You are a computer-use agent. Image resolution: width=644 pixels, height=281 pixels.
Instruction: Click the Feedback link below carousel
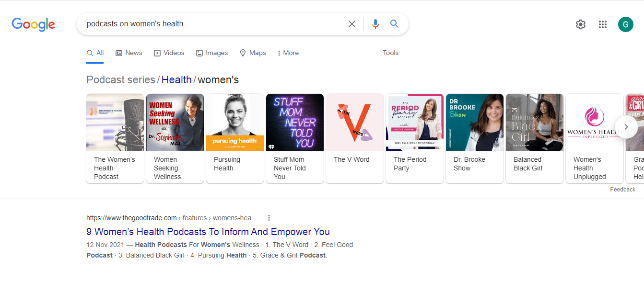(x=622, y=190)
